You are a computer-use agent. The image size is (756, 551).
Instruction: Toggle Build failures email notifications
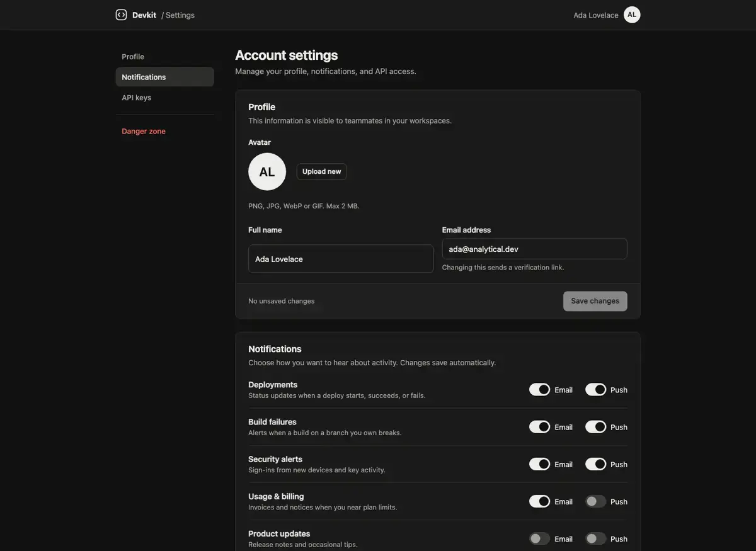pyautogui.click(x=539, y=427)
